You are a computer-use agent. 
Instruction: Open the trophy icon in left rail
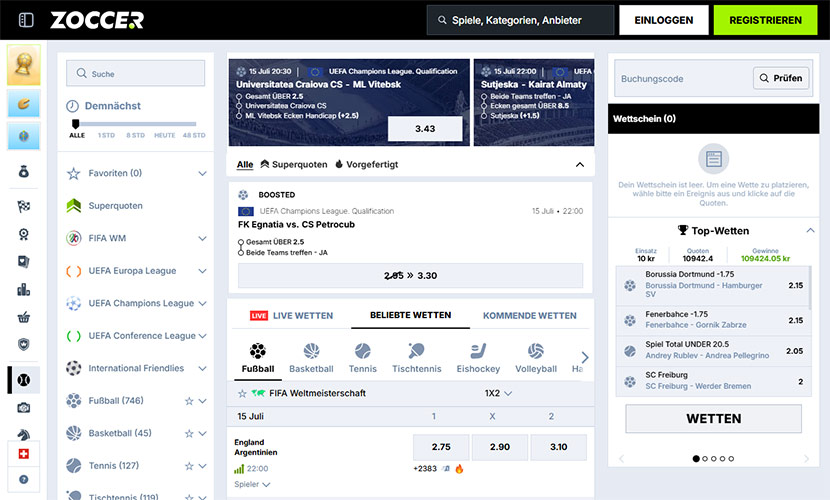pos(24,65)
